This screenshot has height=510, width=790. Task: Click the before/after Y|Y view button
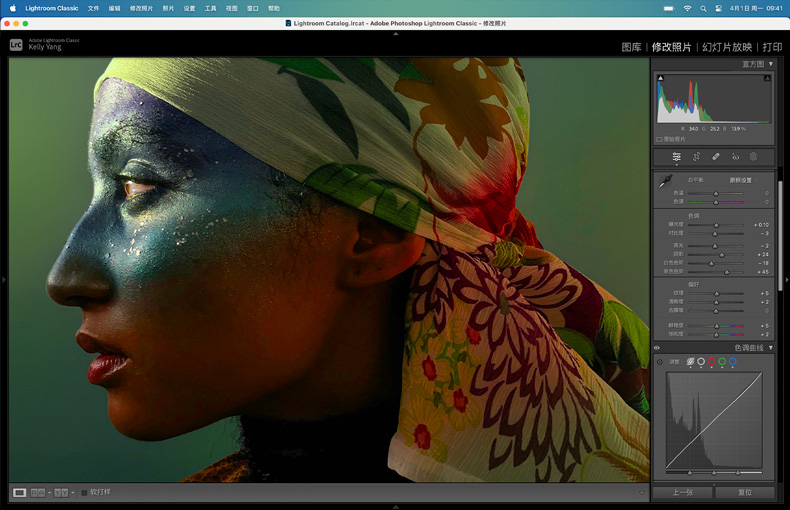[61, 492]
